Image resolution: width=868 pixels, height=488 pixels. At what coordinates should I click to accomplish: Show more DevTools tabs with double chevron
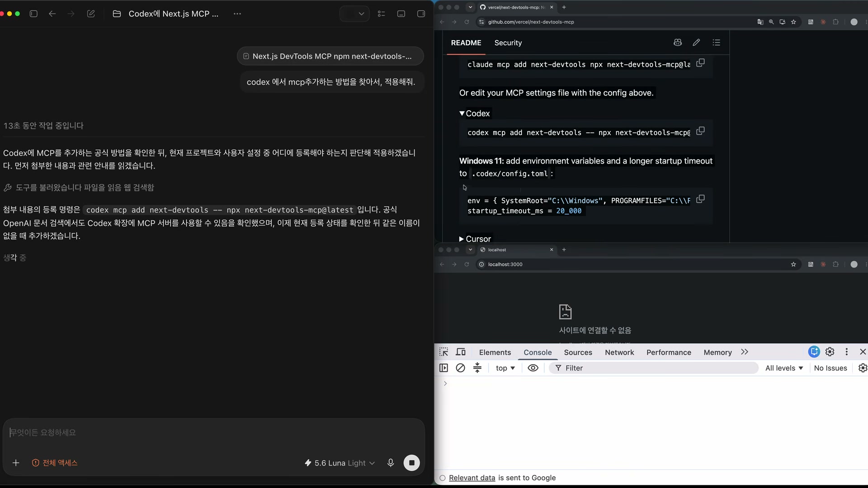745,352
